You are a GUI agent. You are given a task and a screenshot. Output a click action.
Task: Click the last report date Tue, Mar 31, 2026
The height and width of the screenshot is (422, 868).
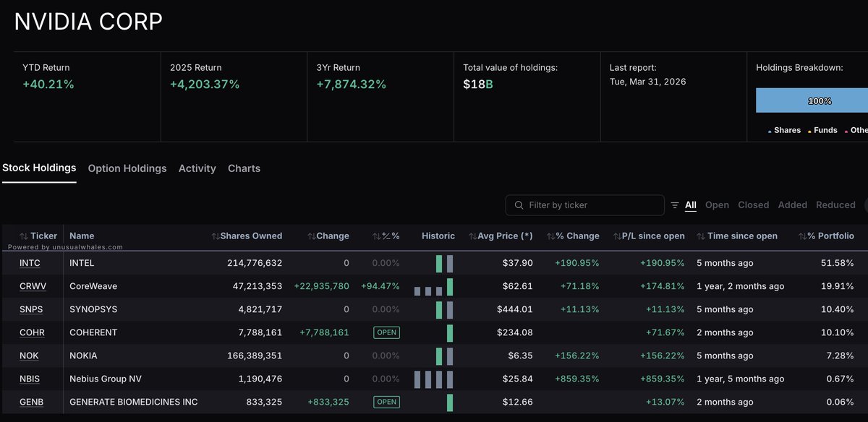(x=648, y=82)
